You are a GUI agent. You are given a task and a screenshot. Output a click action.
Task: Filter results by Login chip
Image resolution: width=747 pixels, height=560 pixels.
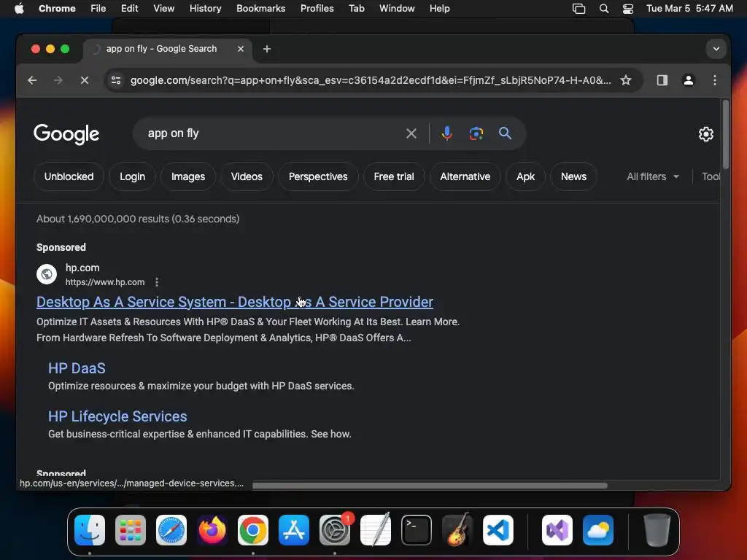coord(132,176)
